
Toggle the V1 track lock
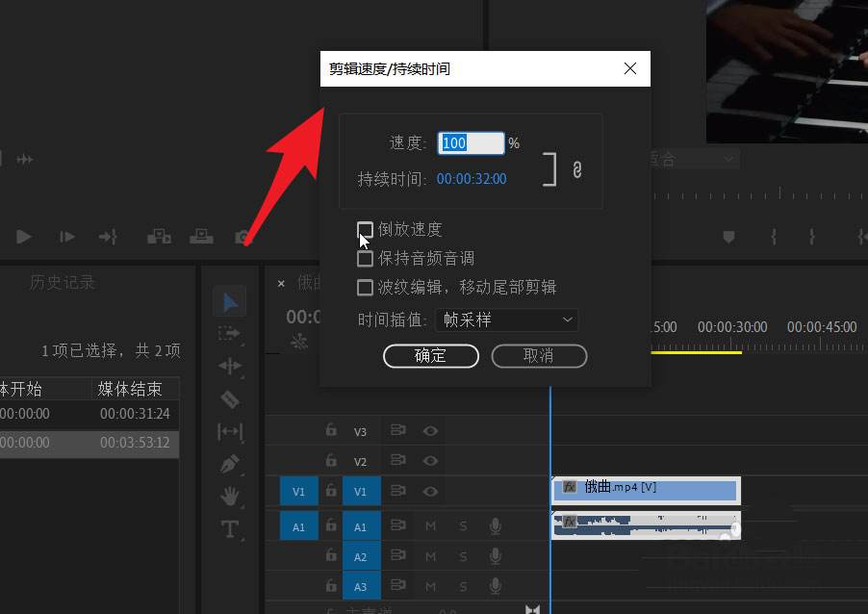click(x=330, y=490)
